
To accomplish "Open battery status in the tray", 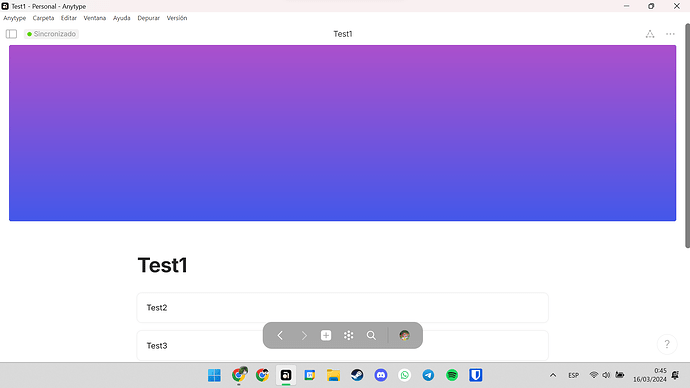I will click(620, 375).
